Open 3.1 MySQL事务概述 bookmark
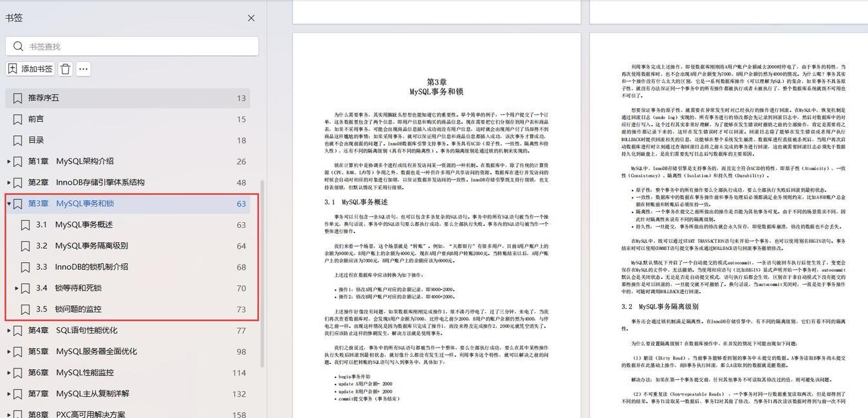The height and width of the screenshot is (418, 868). point(74,225)
